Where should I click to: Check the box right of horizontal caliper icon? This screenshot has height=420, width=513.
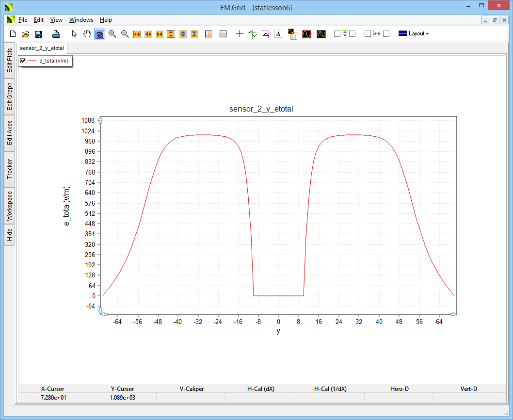[x=386, y=34]
